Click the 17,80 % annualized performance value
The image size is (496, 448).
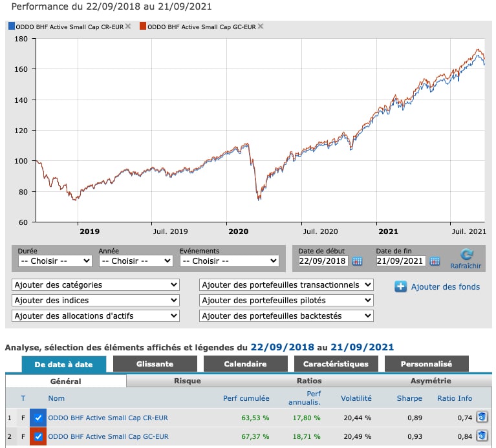coord(307,418)
